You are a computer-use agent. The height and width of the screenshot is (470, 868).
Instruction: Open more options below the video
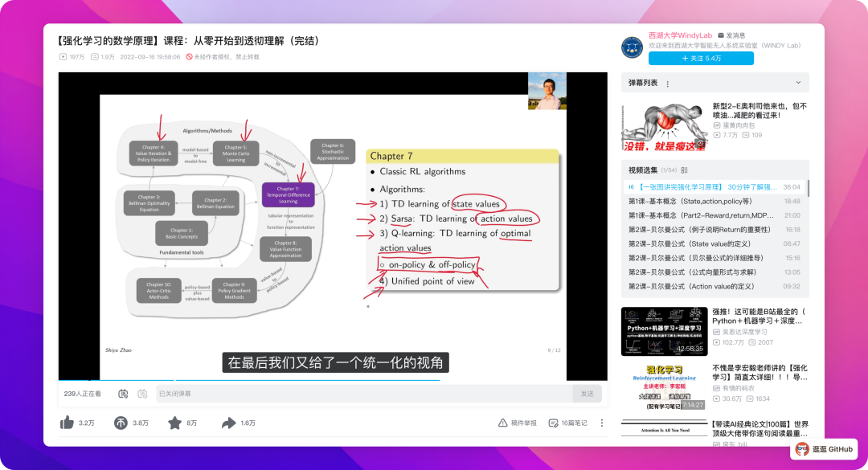[x=602, y=423]
